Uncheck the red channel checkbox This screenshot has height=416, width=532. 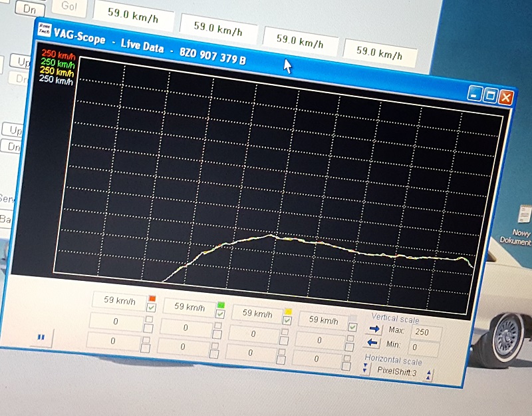click(151, 308)
